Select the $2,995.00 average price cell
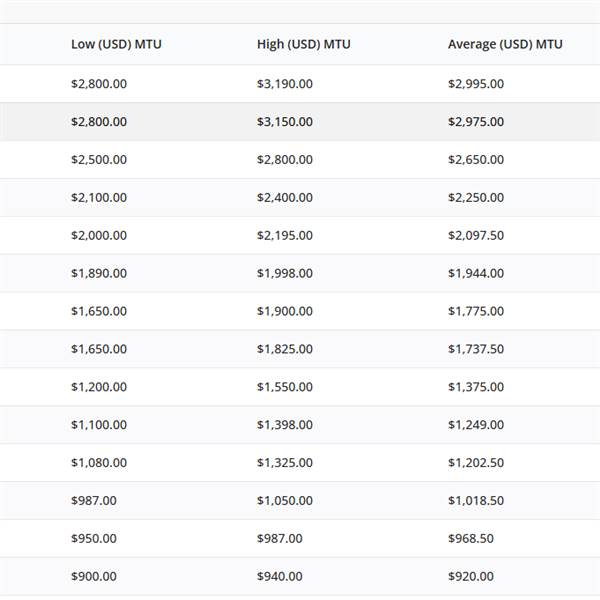 (476, 84)
